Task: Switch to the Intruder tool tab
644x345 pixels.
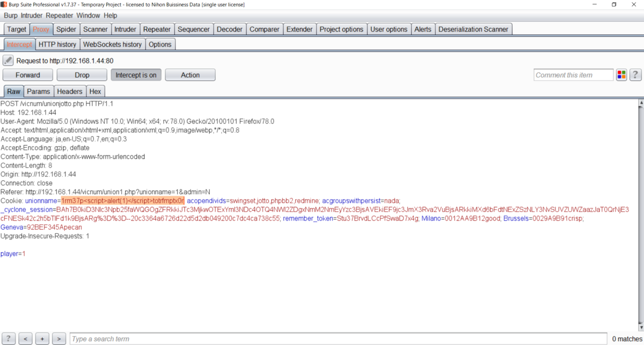Action: (x=125, y=29)
